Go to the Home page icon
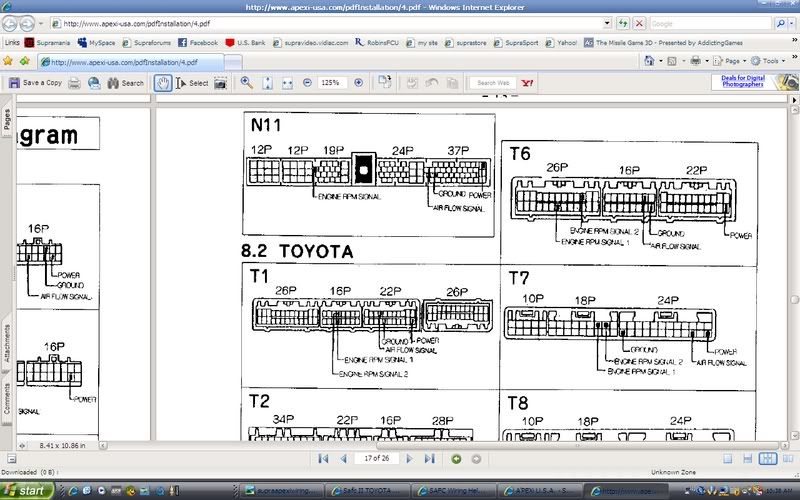 [649, 61]
